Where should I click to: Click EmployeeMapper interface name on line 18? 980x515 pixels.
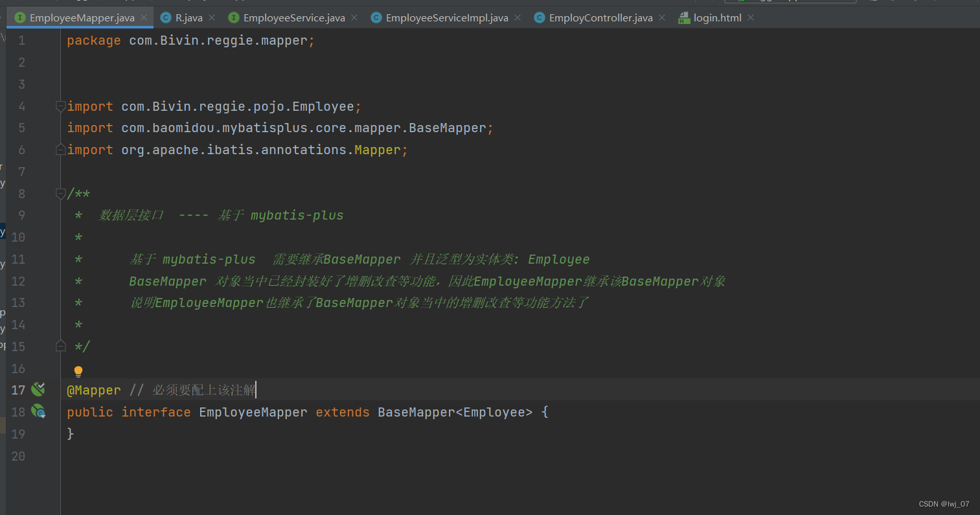[x=253, y=412]
